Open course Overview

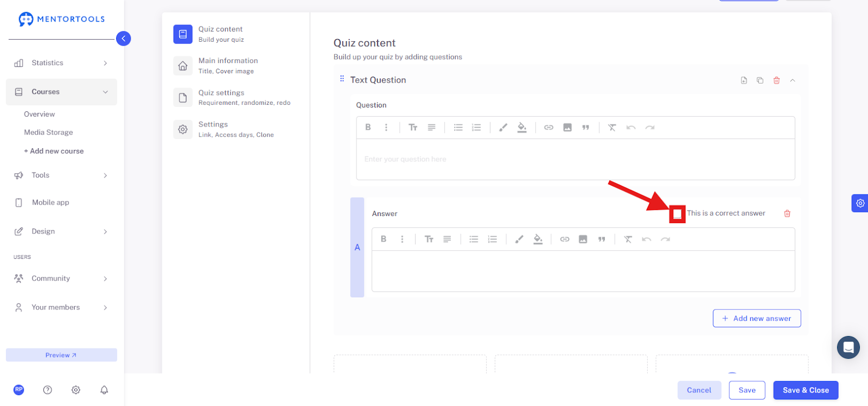point(39,114)
